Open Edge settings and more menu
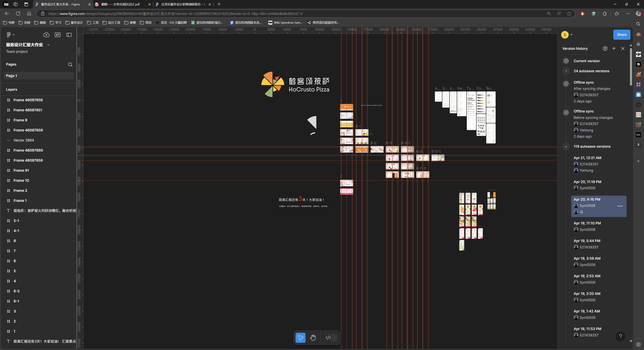This screenshot has width=644, height=350. click(x=628, y=13)
